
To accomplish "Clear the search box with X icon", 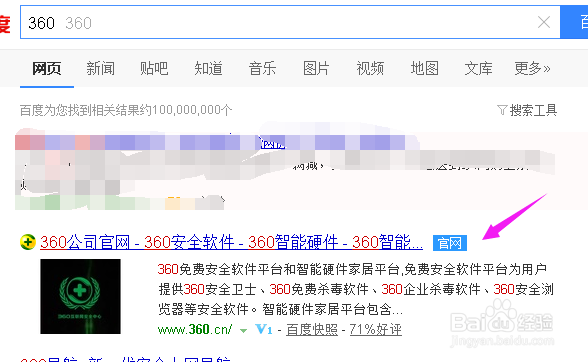I will point(544,22).
